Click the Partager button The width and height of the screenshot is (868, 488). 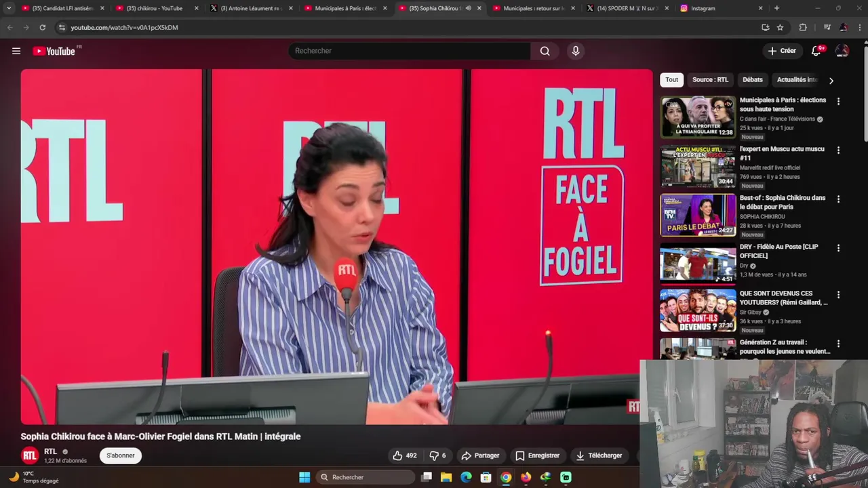point(480,455)
